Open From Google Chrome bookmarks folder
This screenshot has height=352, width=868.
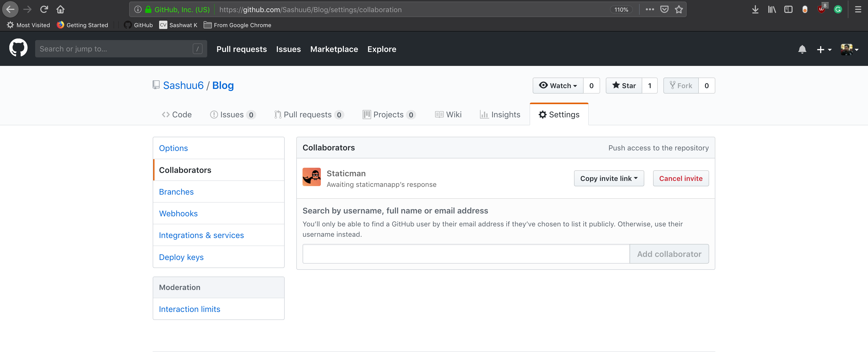point(238,25)
